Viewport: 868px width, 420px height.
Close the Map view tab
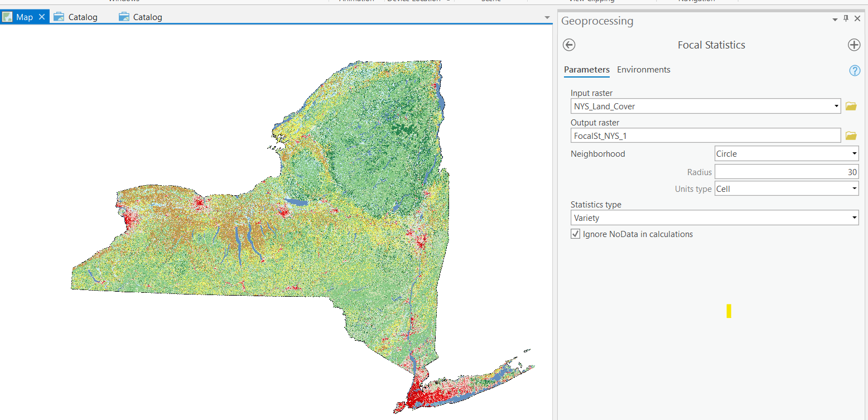42,17
